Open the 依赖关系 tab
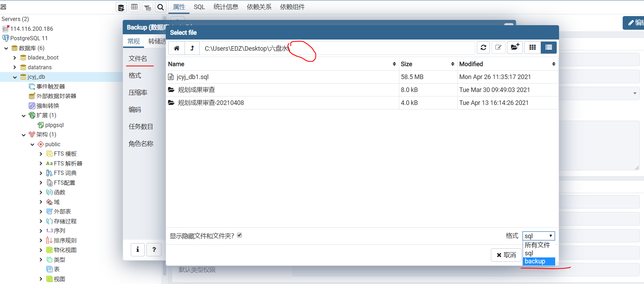644x284 pixels. (x=259, y=7)
